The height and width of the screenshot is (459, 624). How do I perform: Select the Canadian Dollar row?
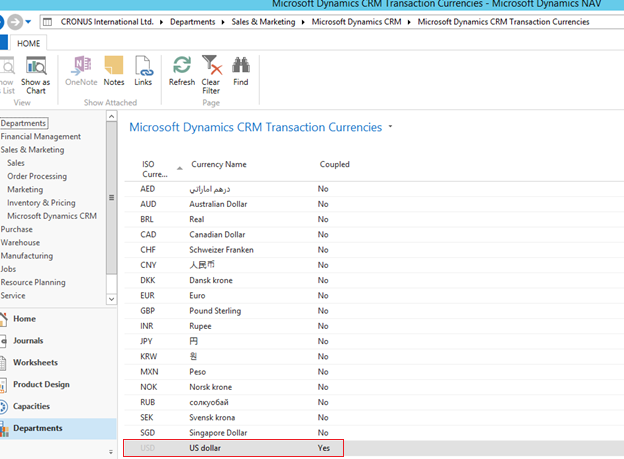pos(374,235)
